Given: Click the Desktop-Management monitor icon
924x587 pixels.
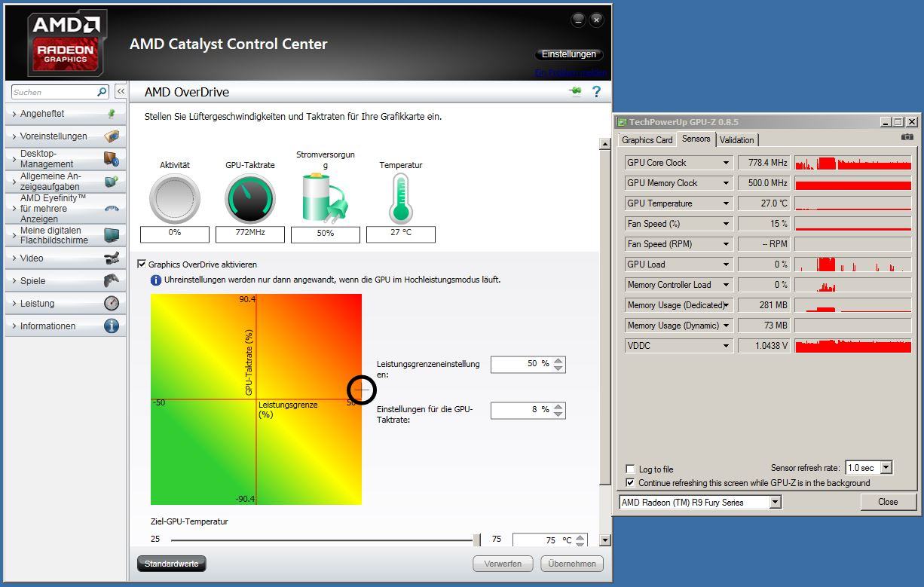Looking at the screenshot, I should point(112,159).
